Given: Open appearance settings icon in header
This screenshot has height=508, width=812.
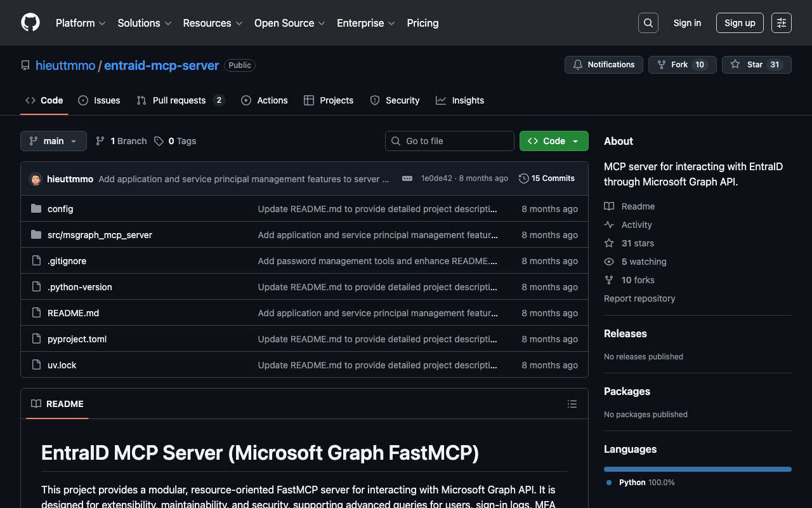Looking at the screenshot, I should coord(781,23).
